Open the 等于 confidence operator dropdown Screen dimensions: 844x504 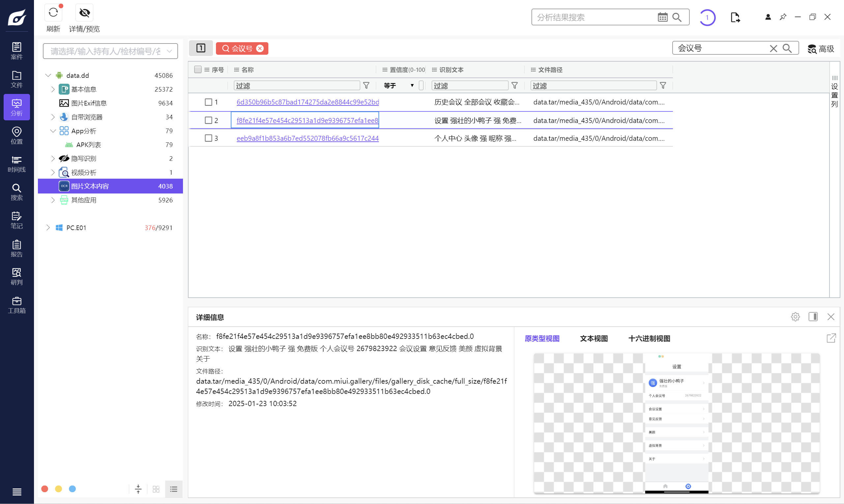(x=398, y=85)
